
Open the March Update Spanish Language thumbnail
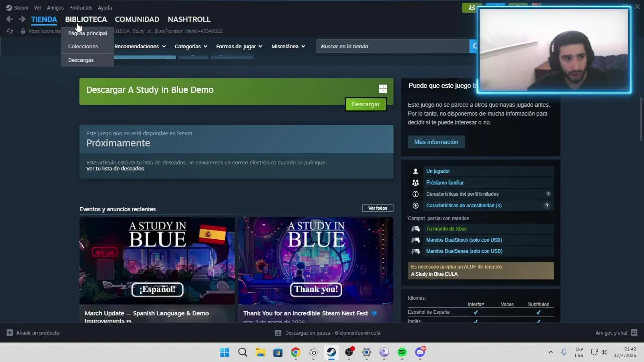pyautogui.click(x=157, y=261)
